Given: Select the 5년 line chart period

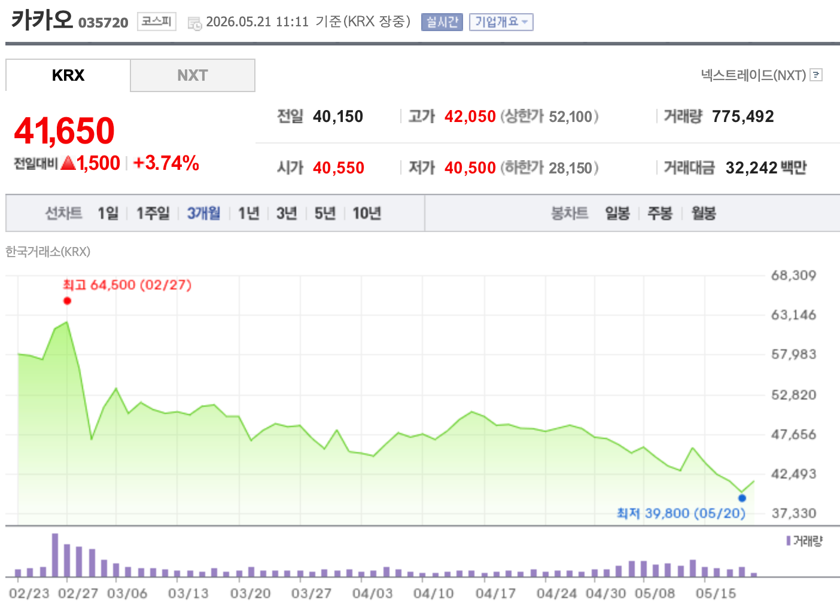Looking at the screenshot, I should point(325,213).
